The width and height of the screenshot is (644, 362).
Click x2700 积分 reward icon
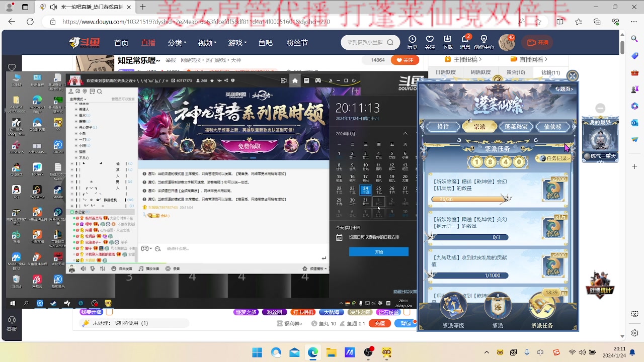[x=553, y=190]
